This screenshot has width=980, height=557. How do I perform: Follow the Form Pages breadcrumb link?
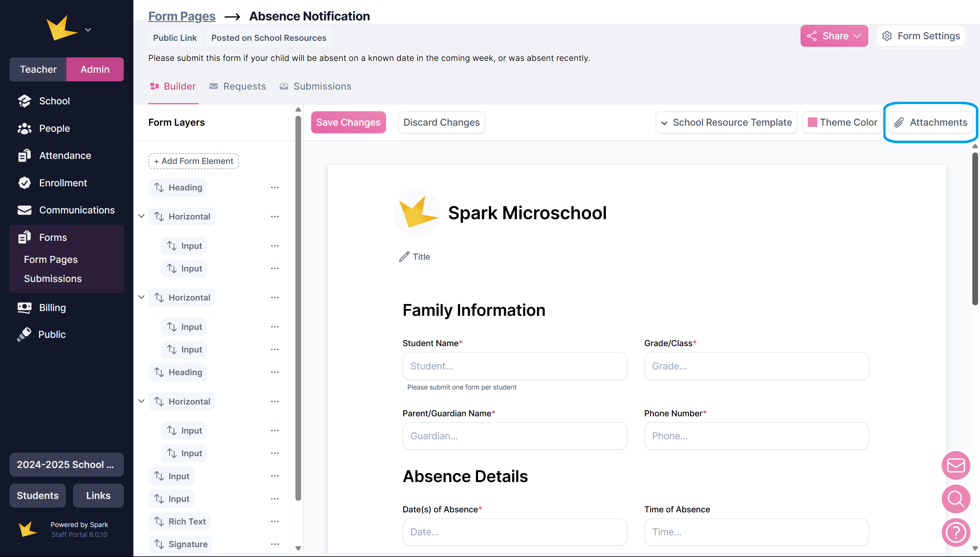coord(182,16)
